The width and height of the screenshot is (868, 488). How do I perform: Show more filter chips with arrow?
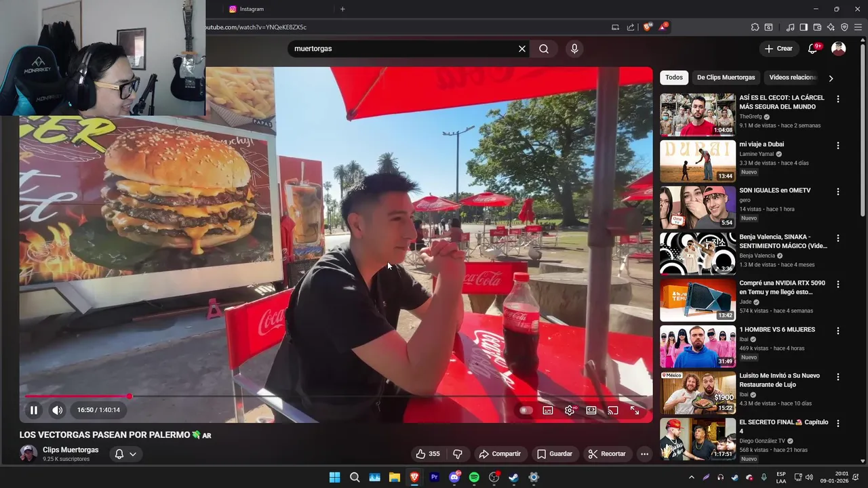[831, 78]
